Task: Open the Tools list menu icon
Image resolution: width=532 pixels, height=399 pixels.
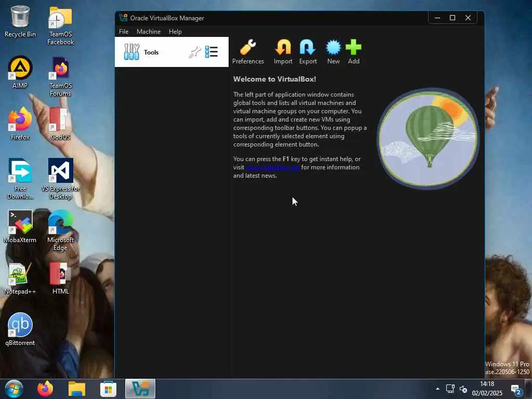Action: 211,52
